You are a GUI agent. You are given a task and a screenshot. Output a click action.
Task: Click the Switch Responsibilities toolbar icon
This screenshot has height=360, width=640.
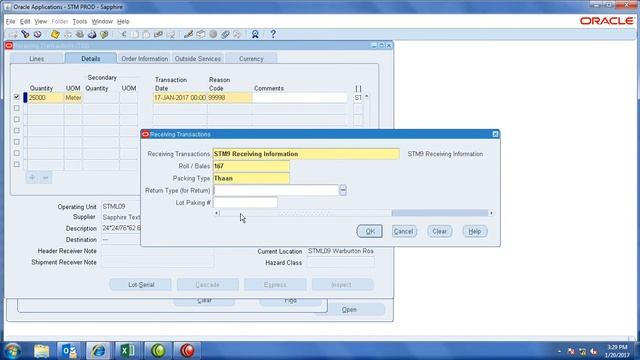pos(80,34)
